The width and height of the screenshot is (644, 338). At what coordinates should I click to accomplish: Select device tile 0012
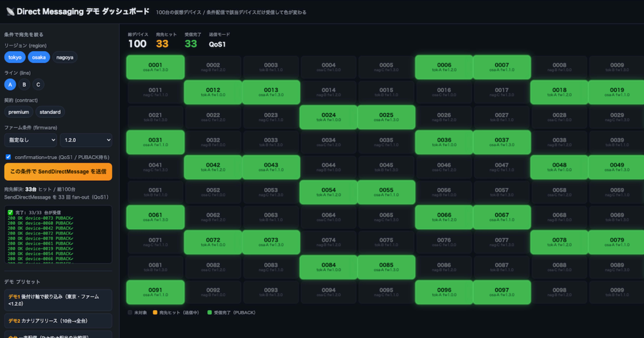coord(213,92)
